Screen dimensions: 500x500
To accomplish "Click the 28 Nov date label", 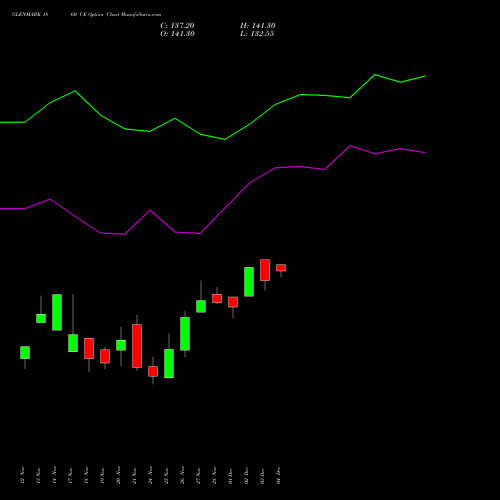I will (x=214, y=475).
